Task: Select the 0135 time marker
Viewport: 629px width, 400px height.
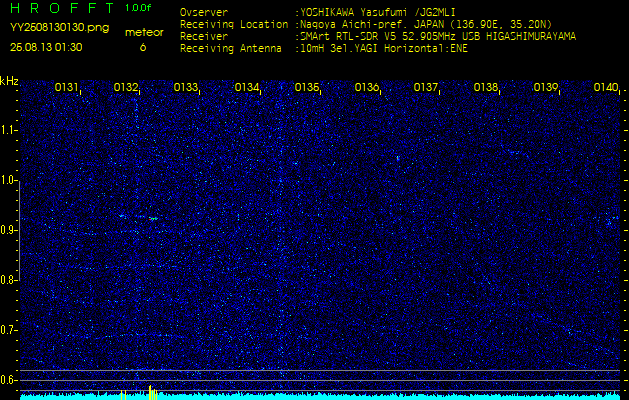Action: point(306,87)
